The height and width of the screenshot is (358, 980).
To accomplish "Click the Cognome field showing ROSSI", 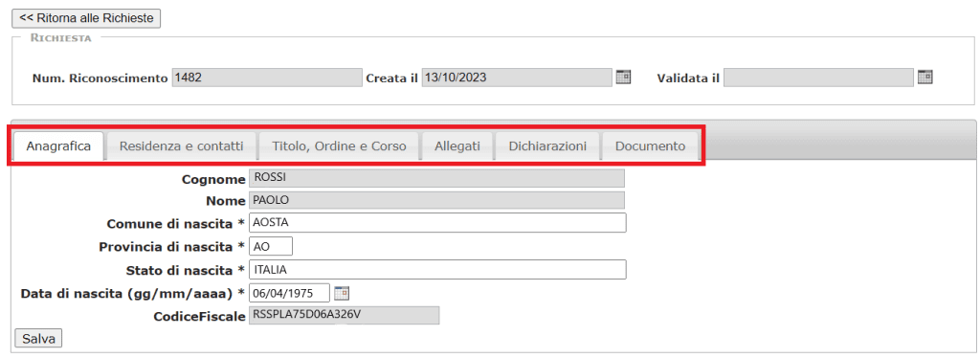I will coord(436,178).
